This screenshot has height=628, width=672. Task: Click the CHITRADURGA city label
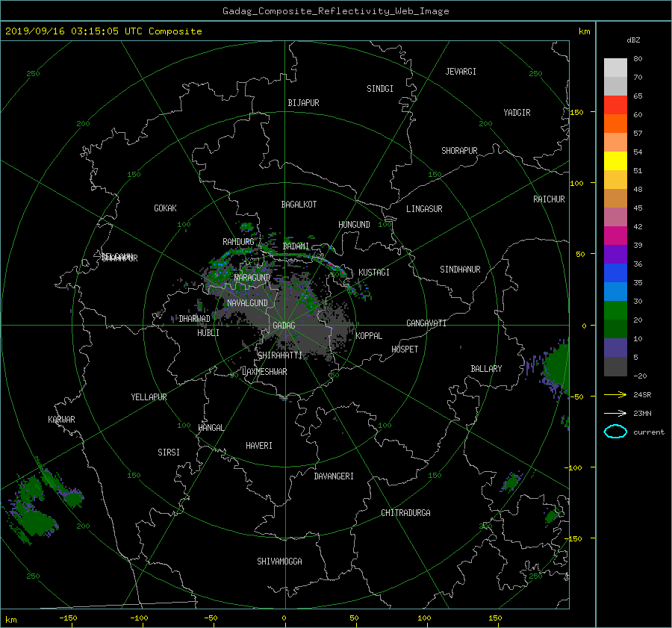[405, 513]
